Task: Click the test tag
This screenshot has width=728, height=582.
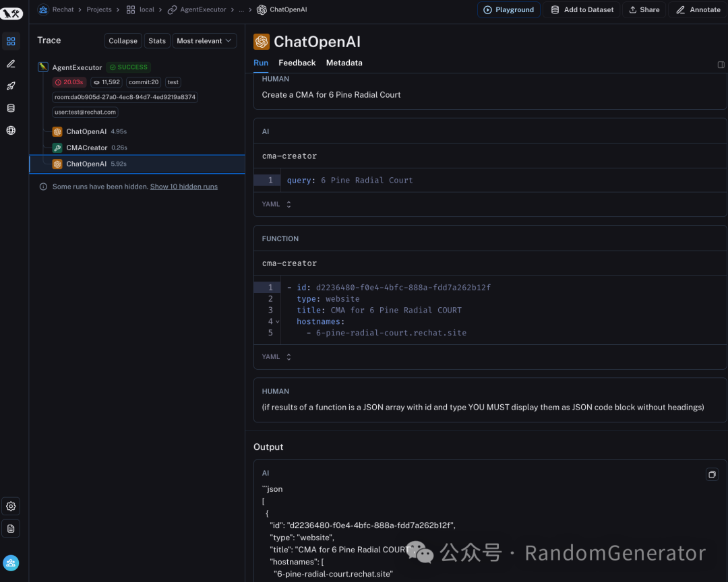Action: 173,82
